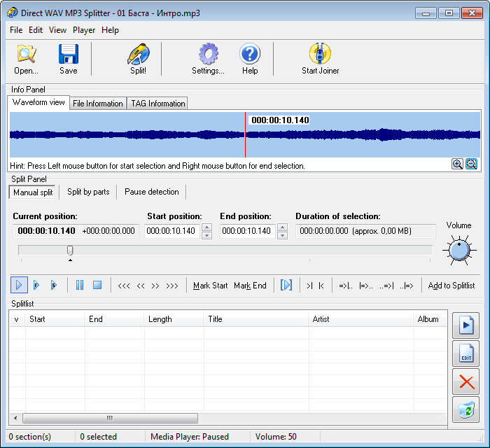Stop playback
Image resolution: width=490 pixels, height=448 pixels.
point(97,285)
